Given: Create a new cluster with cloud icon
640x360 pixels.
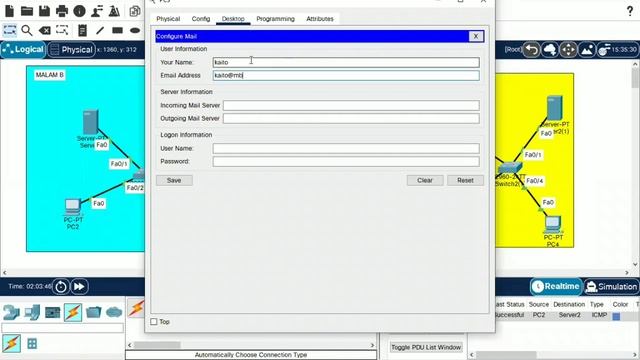Looking at the screenshot, I should pyautogui.click(x=550, y=50).
